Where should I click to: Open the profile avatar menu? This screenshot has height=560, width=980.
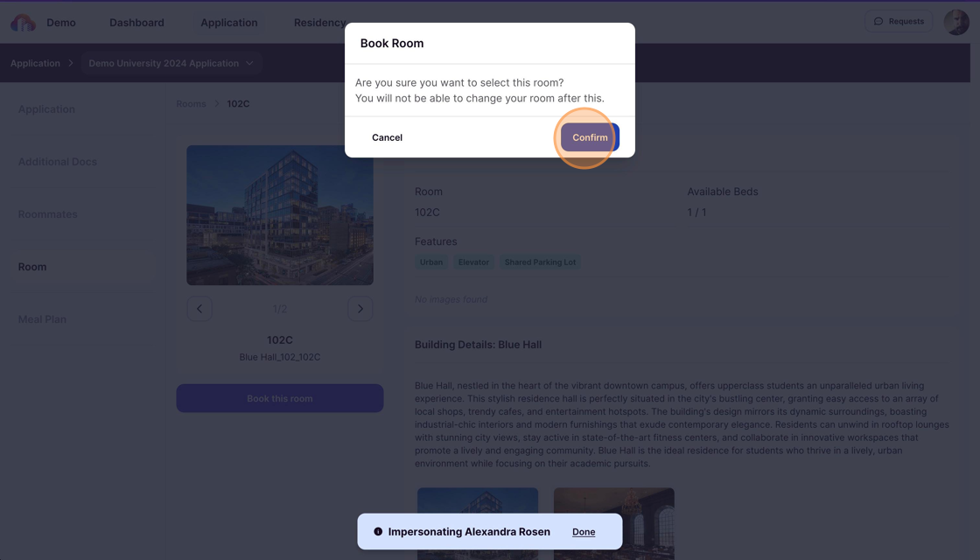tap(956, 20)
